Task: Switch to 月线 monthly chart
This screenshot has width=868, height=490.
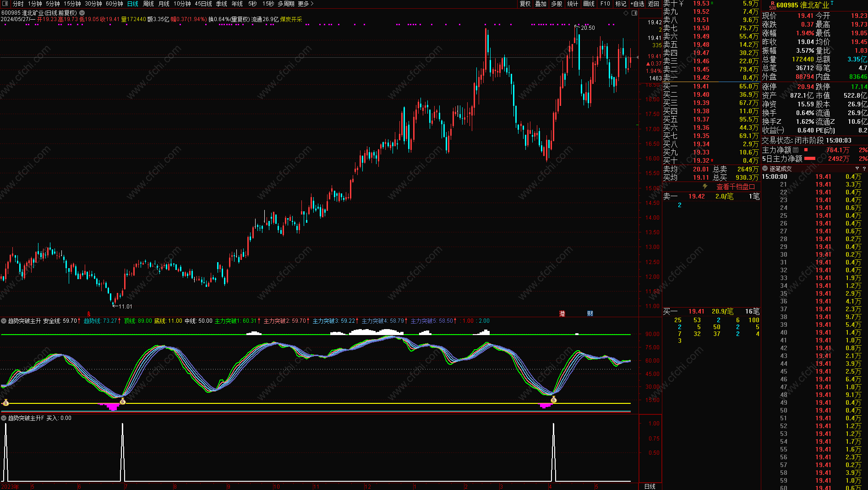Action: coord(164,4)
